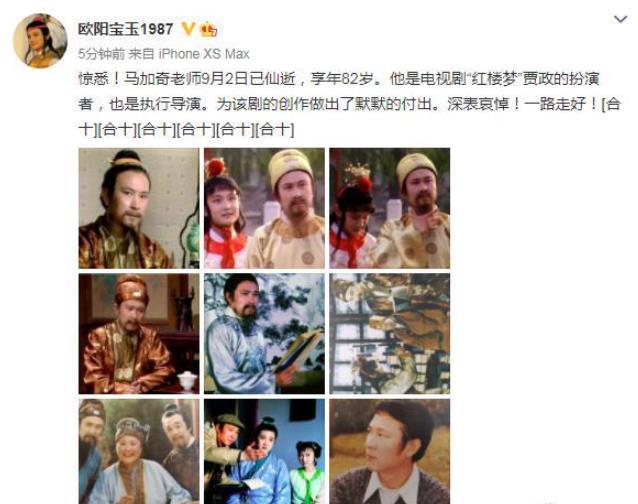Open the username 欧阳宝玉1987 profile link
This screenshot has height=504, width=638.
126,29
